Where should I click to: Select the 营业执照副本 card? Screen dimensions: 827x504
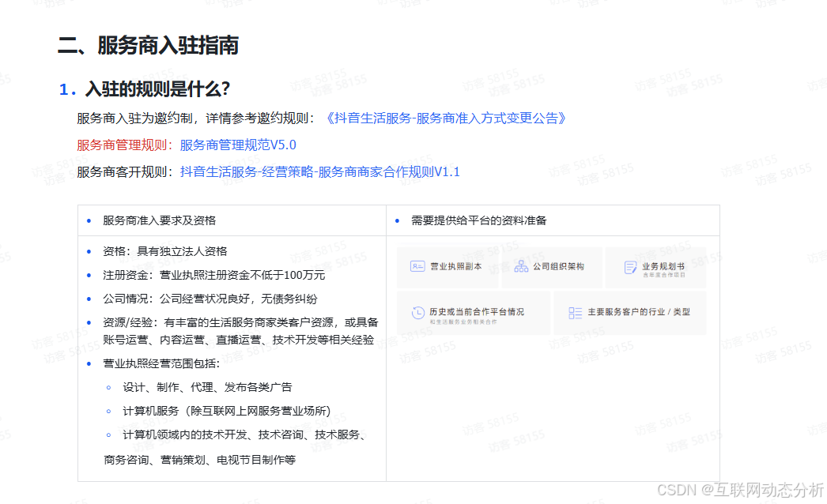(448, 267)
